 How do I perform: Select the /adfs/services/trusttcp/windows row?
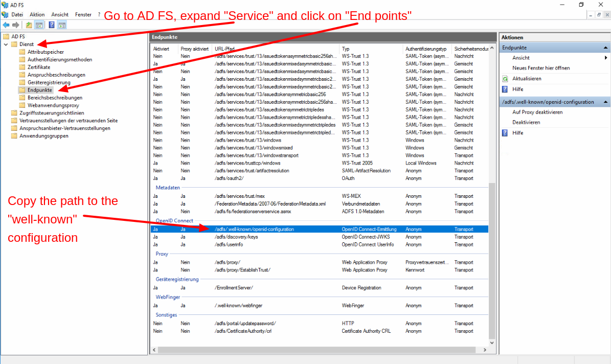(320, 163)
